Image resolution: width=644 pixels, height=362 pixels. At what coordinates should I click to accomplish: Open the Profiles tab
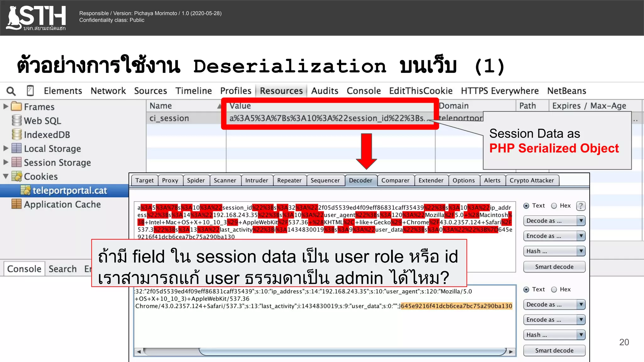[x=236, y=91]
